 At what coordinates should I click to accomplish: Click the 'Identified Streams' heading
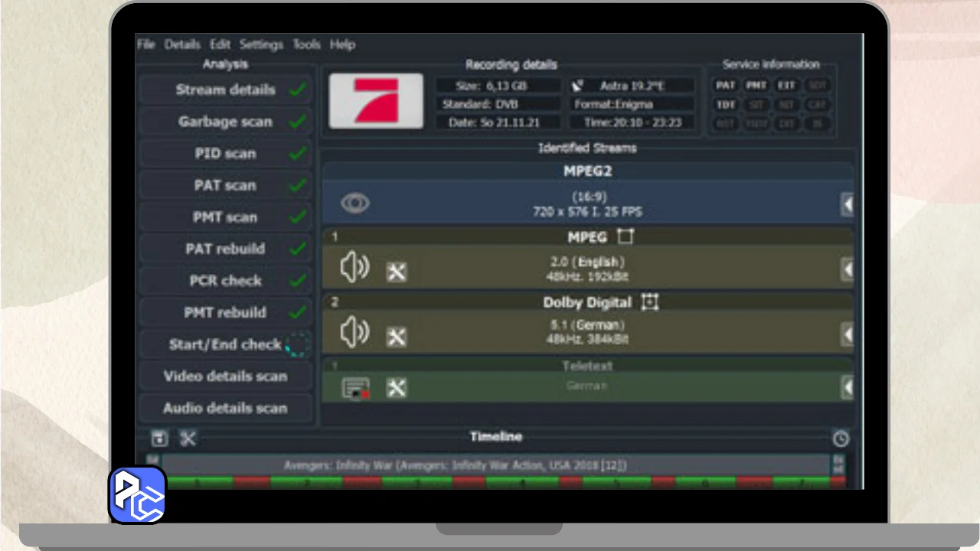[587, 148]
